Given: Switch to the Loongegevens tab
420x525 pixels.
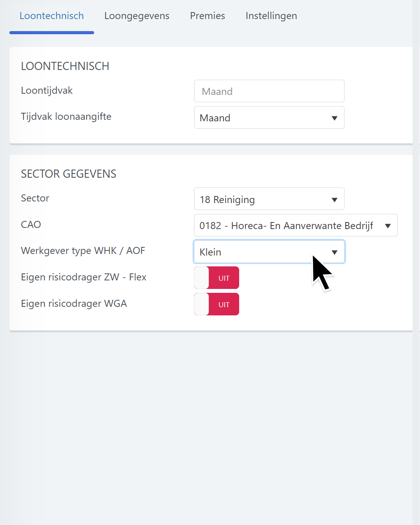Looking at the screenshot, I should [137, 16].
